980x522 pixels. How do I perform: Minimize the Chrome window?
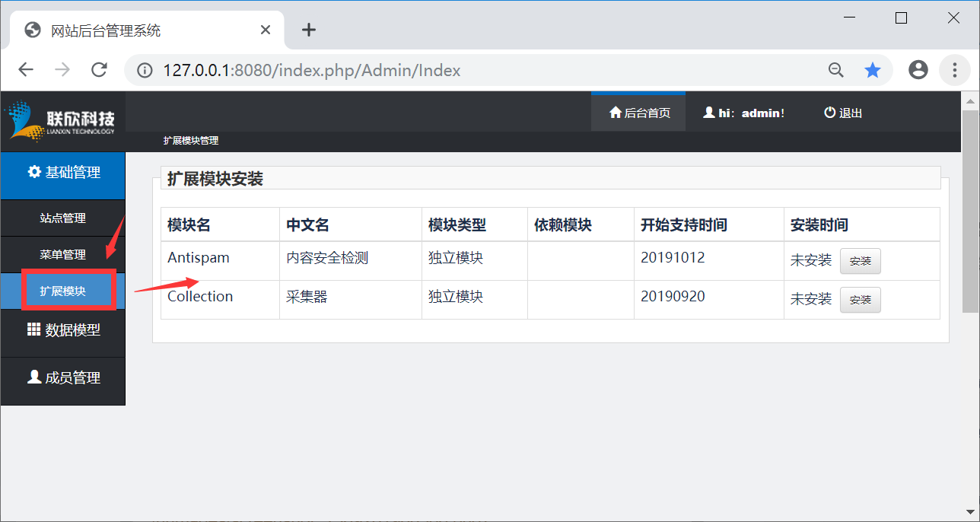pyautogui.click(x=849, y=18)
